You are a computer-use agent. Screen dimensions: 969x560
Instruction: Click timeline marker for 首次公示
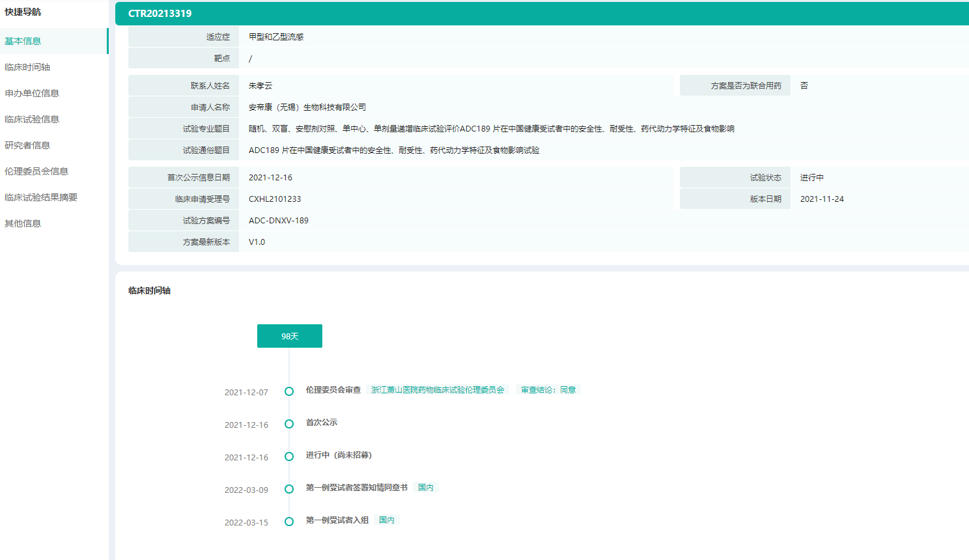pyautogui.click(x=289, y=424)
